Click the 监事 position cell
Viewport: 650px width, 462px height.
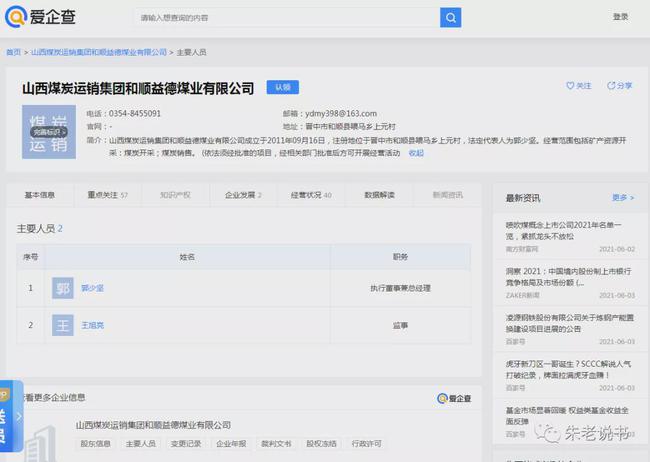[x=400, y=326]
